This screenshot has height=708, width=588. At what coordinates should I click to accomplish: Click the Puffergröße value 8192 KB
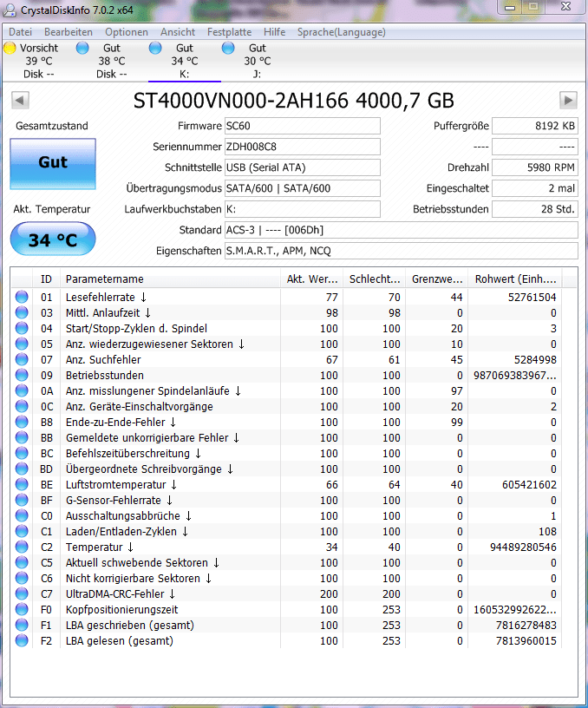[x=535, y=126]
